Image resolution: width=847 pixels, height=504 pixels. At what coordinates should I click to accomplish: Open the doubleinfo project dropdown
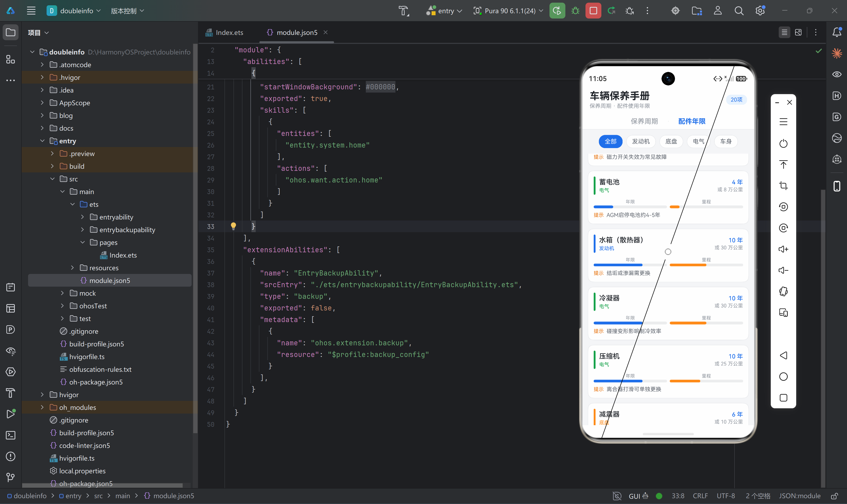pyautogui.click(x=74, y=11)
